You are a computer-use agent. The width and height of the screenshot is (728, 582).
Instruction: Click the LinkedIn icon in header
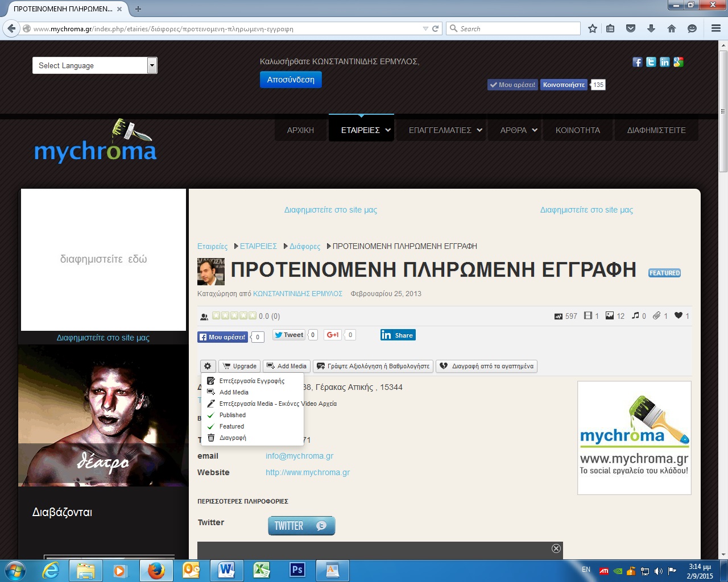tap(664, 62)
